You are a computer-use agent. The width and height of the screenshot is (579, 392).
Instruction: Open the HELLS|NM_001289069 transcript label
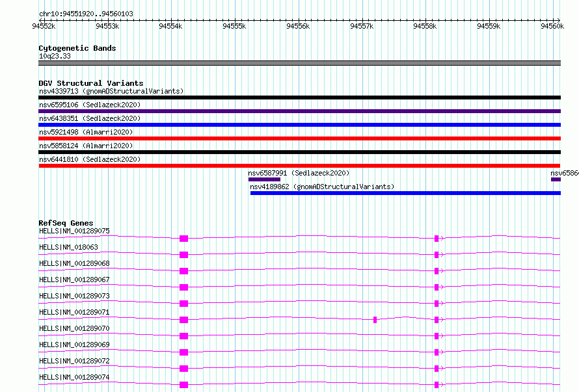(74, 345)
